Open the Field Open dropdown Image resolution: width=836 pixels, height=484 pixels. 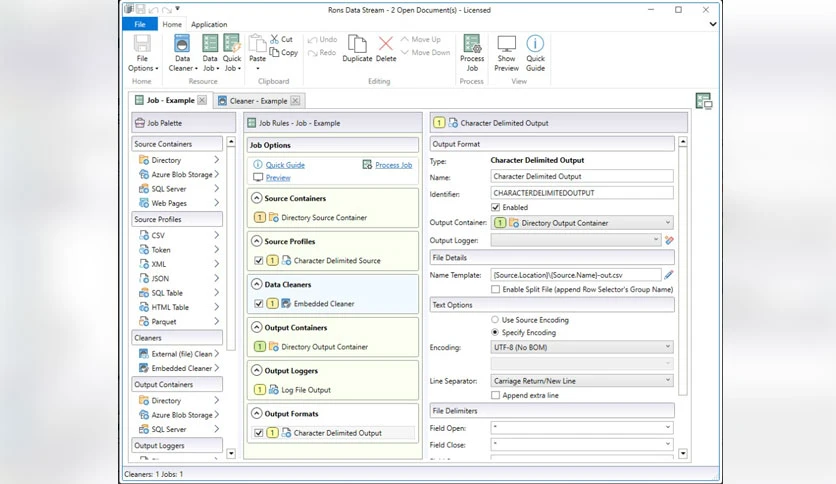[x=582, y=427]
